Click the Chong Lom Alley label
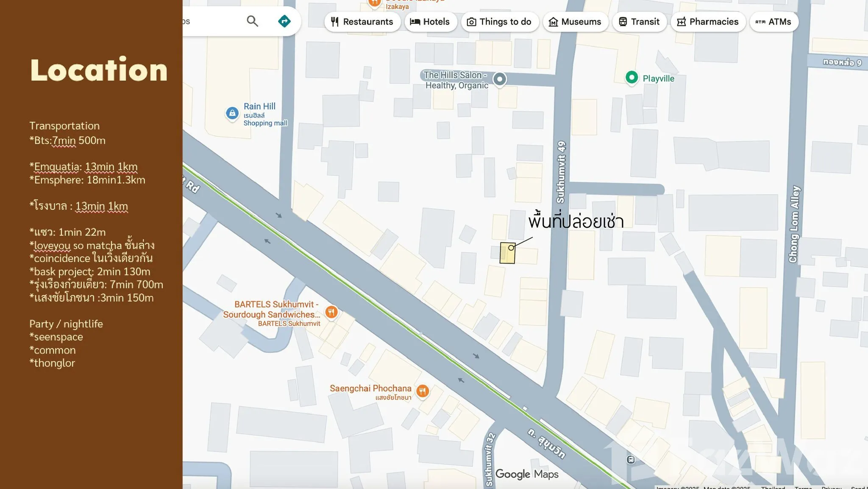Image resolution: width=868 pixels, height=489 pixels. (794, 224)
